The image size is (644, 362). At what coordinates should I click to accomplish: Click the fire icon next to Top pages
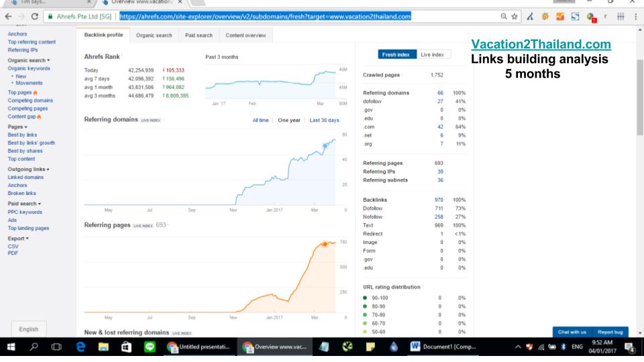point(36,93)
